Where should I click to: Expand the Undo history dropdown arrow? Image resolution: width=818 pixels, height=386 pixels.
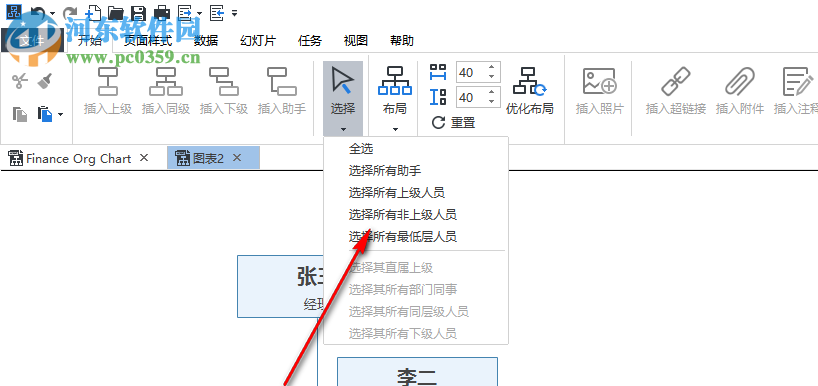(x=52, y=13)
